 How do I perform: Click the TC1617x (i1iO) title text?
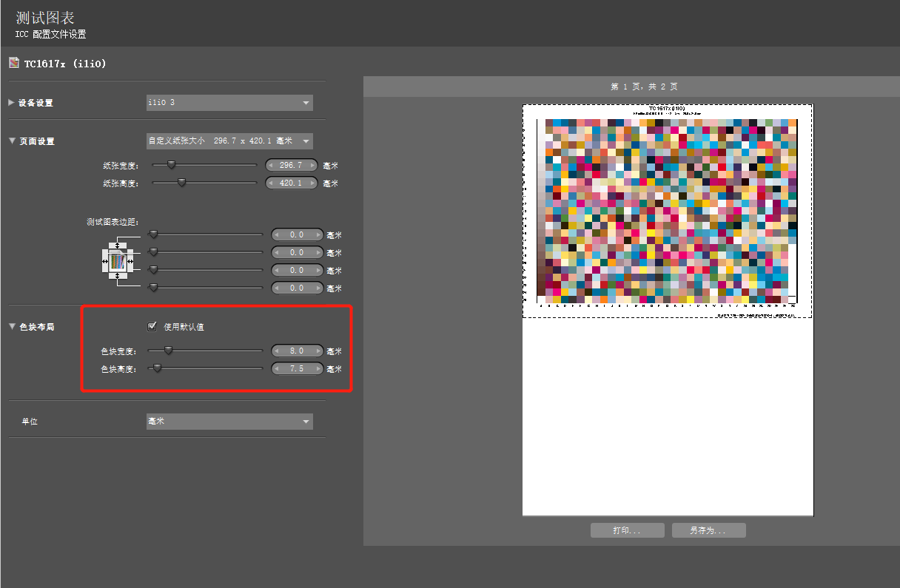(65, 64)
